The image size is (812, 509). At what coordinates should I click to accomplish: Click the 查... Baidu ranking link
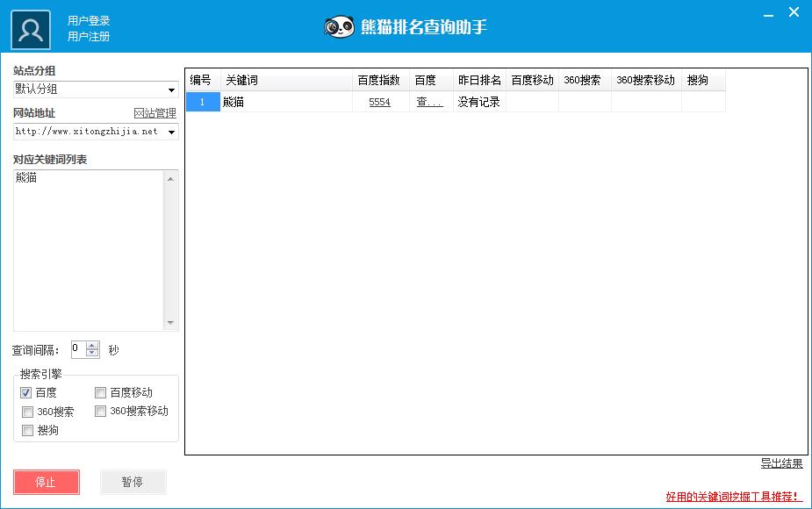[x=430, y=102]
